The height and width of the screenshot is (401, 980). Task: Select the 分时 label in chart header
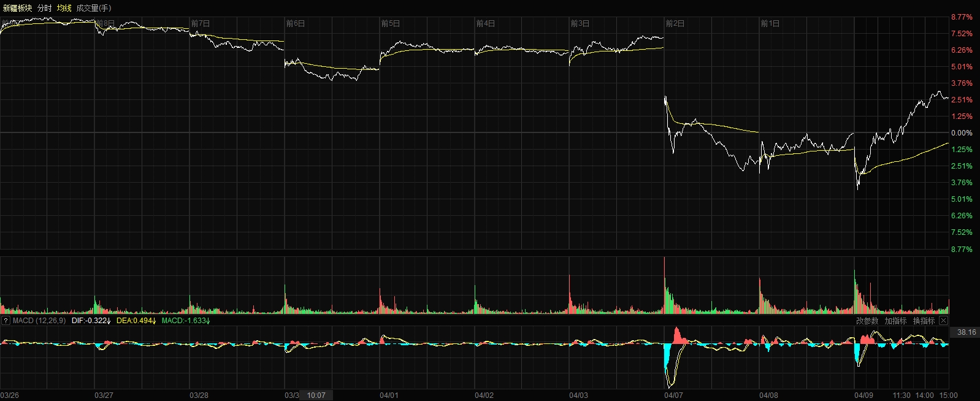point(44,8)
